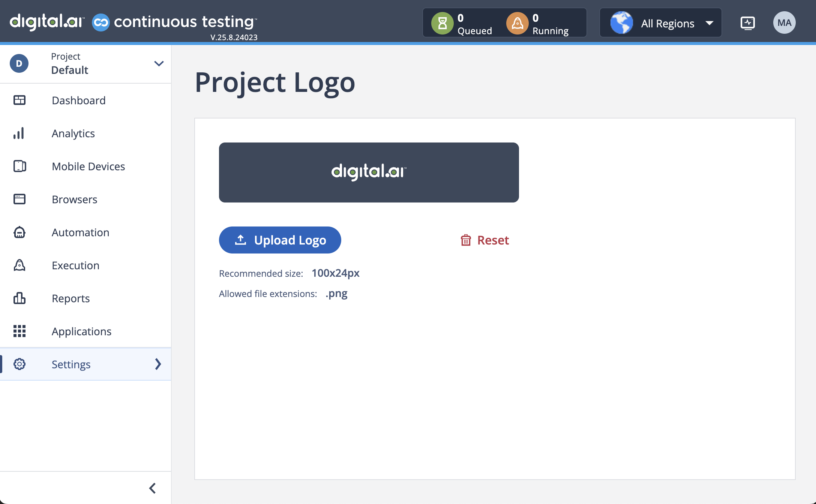Select the Settings menu label
The image size is (816, 504).
click(x=71, y=364)
